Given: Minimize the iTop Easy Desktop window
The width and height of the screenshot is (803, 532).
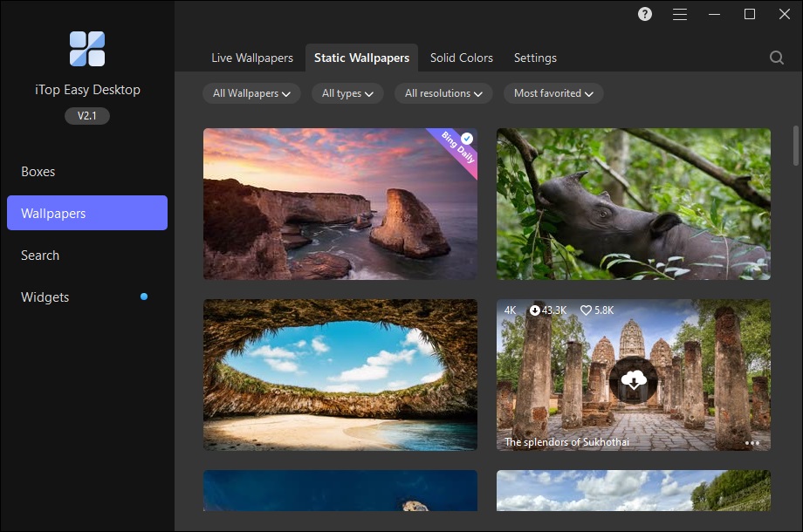Looking at the screenshot, I should pyautogui.click(x=714, y=14).
